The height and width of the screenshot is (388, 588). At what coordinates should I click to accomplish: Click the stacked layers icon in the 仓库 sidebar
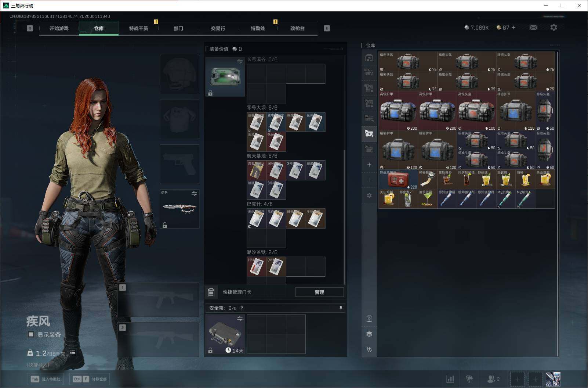(x=369, y=334)
